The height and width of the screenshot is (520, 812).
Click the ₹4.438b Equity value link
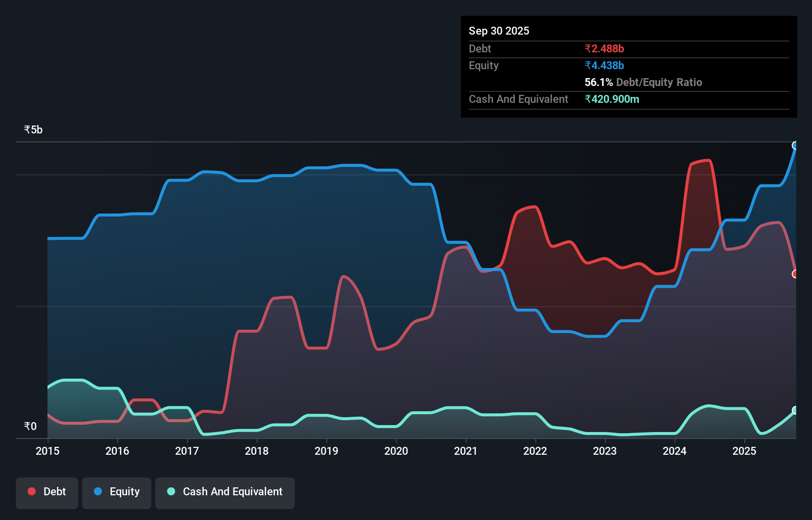click(604, 65)
